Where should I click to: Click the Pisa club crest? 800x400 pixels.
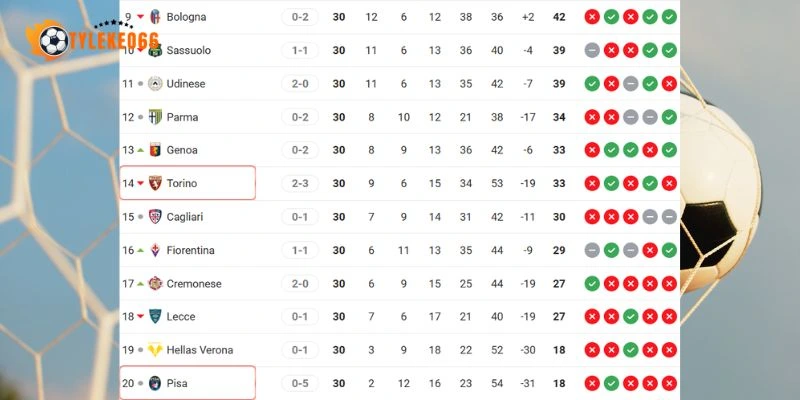pyautogui.click(x=155, y=383)
